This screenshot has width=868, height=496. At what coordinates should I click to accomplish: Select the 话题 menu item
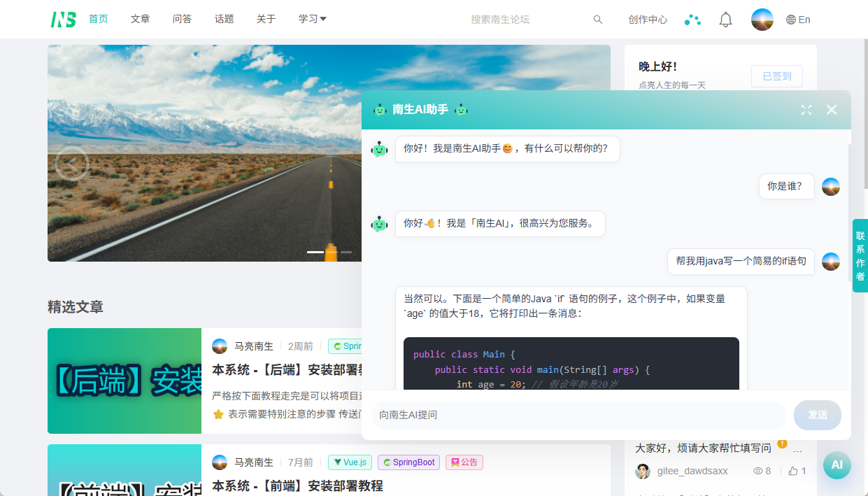point(224,20)
